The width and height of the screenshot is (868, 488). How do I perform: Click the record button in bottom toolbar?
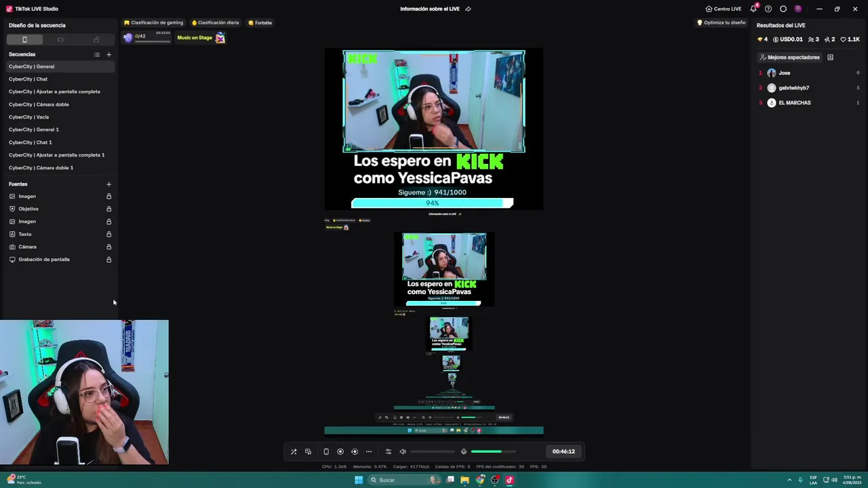(340, 451)
